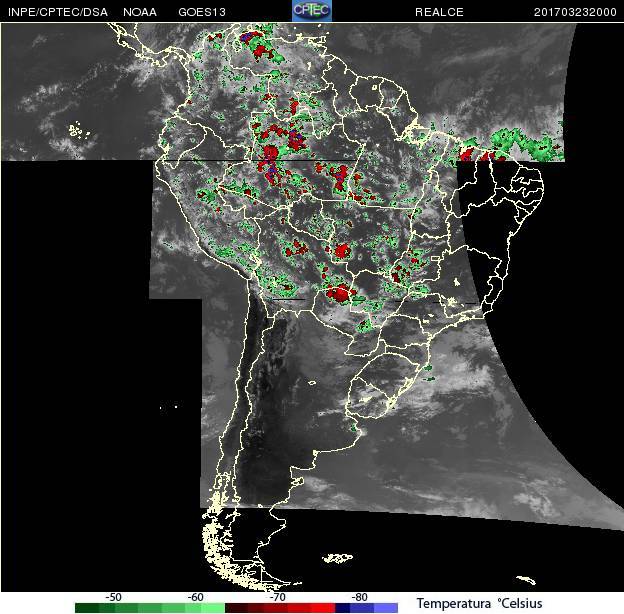Click the dark maroon segment of color scale
624x614 pixels.
[x=236, y=608]
